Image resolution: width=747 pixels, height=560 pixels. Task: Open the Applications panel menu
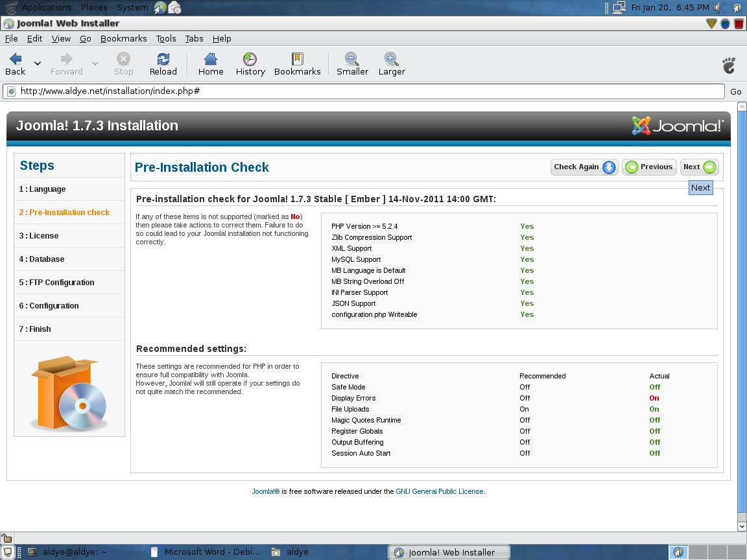click(x=47, y=7)
